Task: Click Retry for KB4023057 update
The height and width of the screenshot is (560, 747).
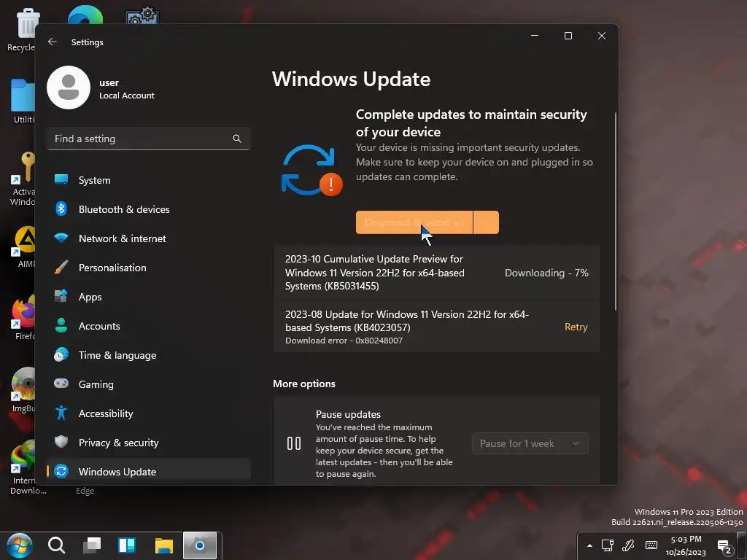Action: 576,327
